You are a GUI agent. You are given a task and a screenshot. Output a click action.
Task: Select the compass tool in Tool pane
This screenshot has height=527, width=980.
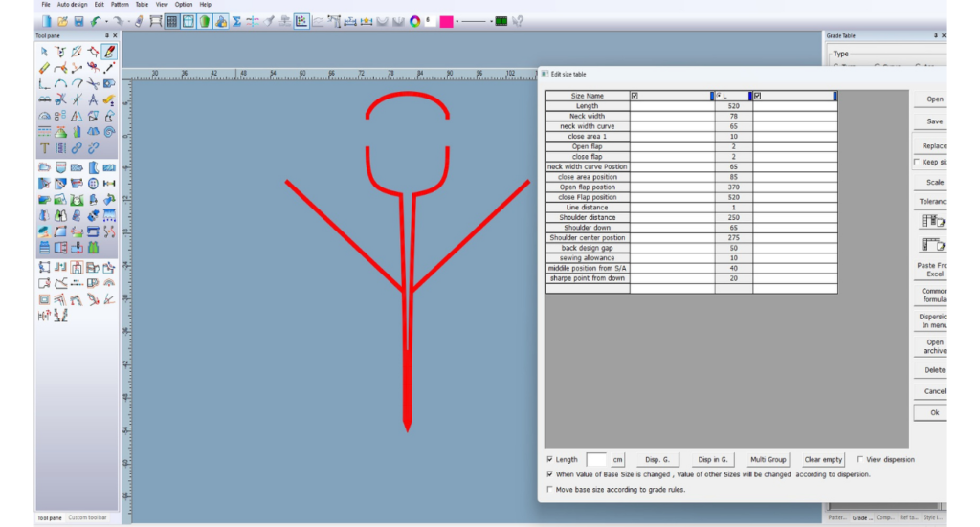[93, 99]
